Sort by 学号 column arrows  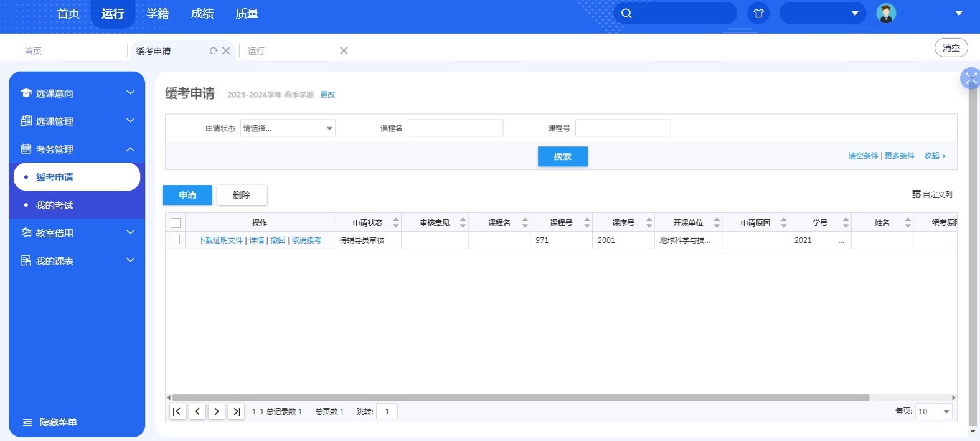(846, 222)
